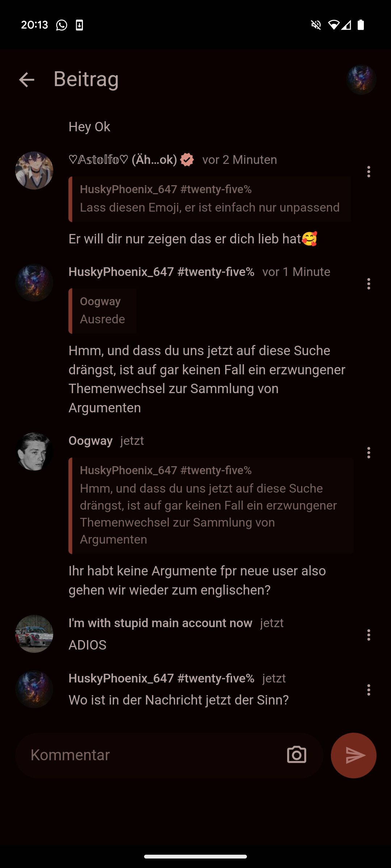Open profile avatar in top right header

[361, 80]
